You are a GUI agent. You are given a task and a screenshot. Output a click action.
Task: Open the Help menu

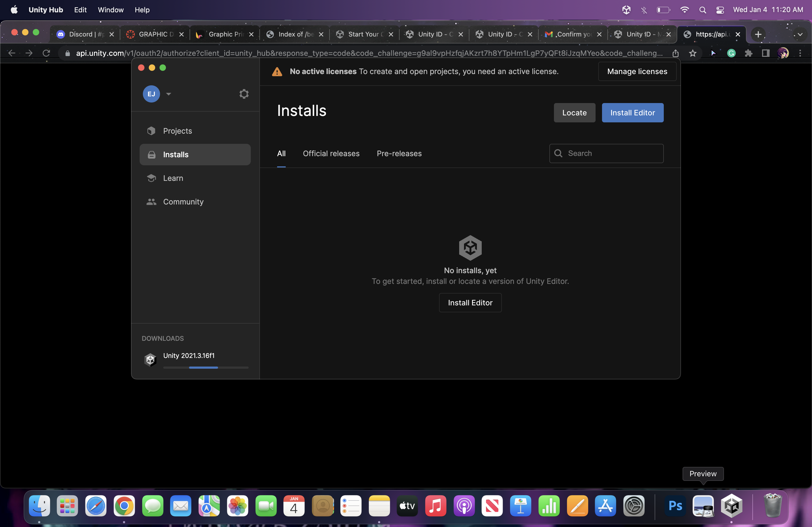pos(142,10)
